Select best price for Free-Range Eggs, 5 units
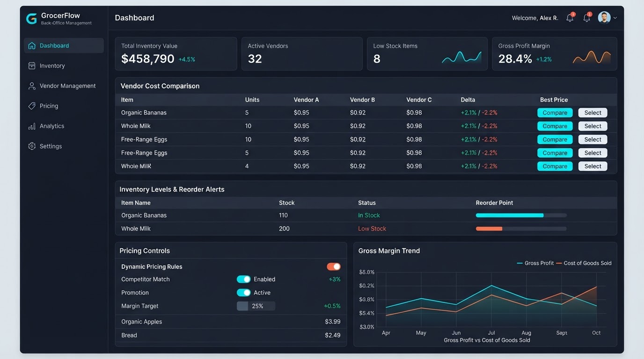Image resolution: width=644 pixels, height=359 pixels. [593, 153]
